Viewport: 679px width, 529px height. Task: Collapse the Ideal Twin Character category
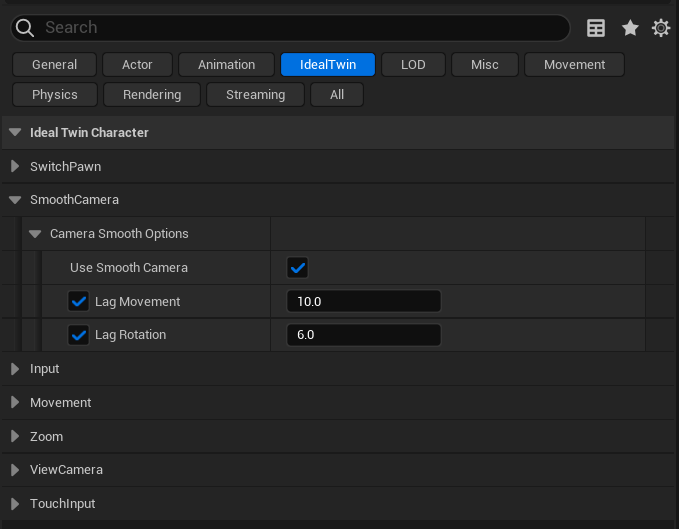click(x=15, y=132)
